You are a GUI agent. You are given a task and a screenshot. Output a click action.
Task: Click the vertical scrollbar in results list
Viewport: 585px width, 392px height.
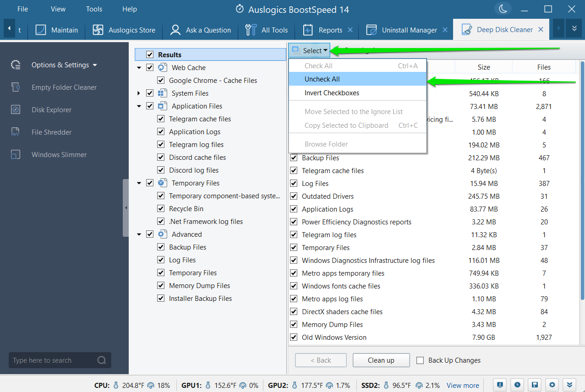tap(582, 183)
